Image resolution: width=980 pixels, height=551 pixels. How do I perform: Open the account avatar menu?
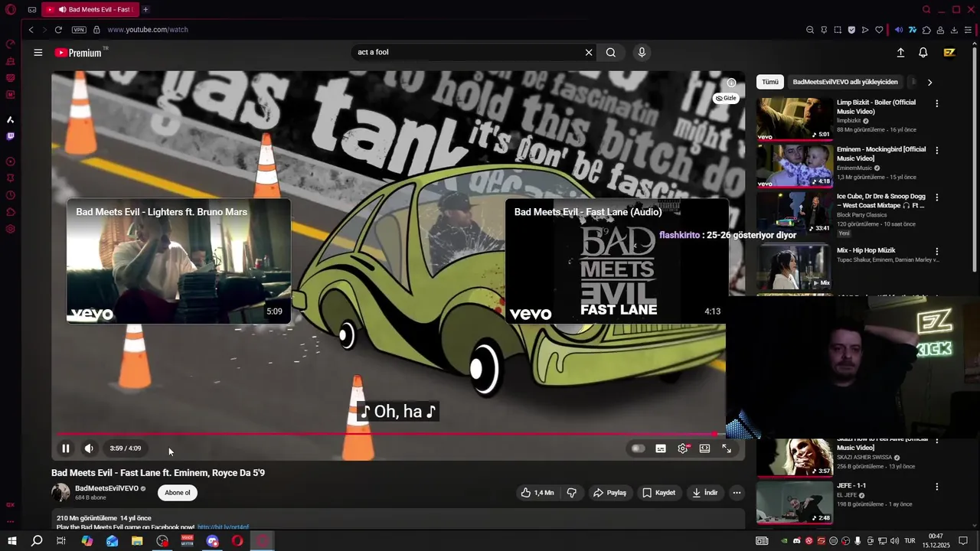pos(949,53)
